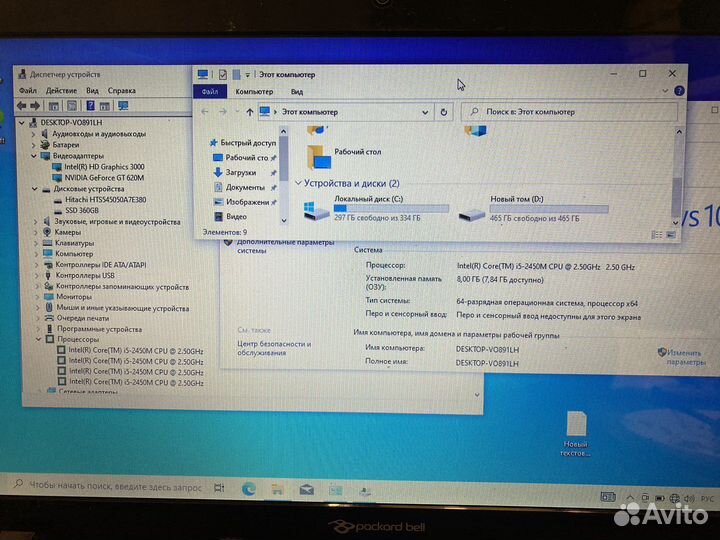The image size is (720, 540).
Task: Click Изменить параметры link
Action: [x=685, y=357]
